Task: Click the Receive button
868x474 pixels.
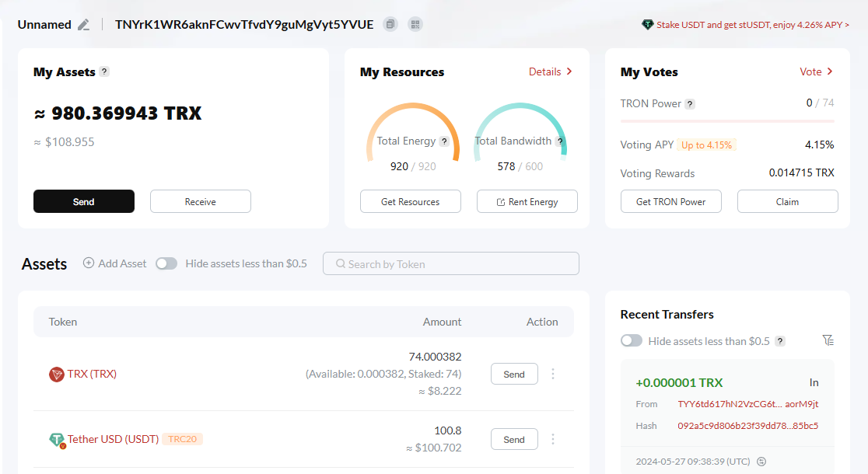Action: point(201,201)
